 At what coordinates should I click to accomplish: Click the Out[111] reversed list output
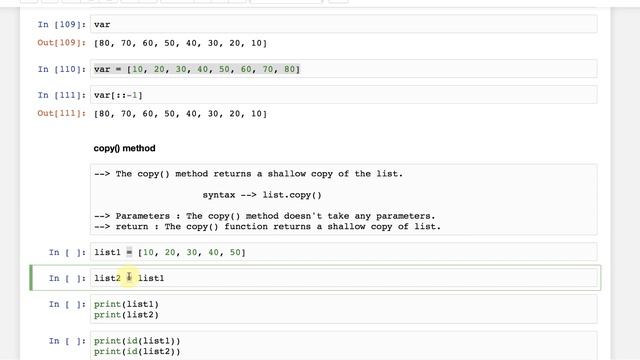click(180, 113)
